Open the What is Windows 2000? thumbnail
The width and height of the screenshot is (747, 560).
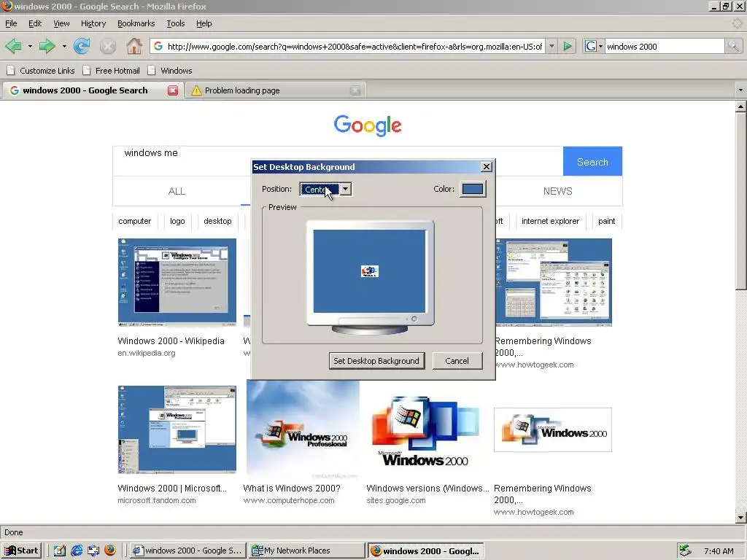point(303,429)
